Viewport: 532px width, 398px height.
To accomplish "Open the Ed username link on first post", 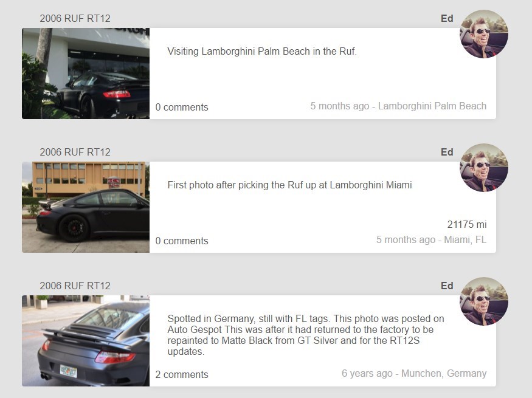I will coord(447,18).
